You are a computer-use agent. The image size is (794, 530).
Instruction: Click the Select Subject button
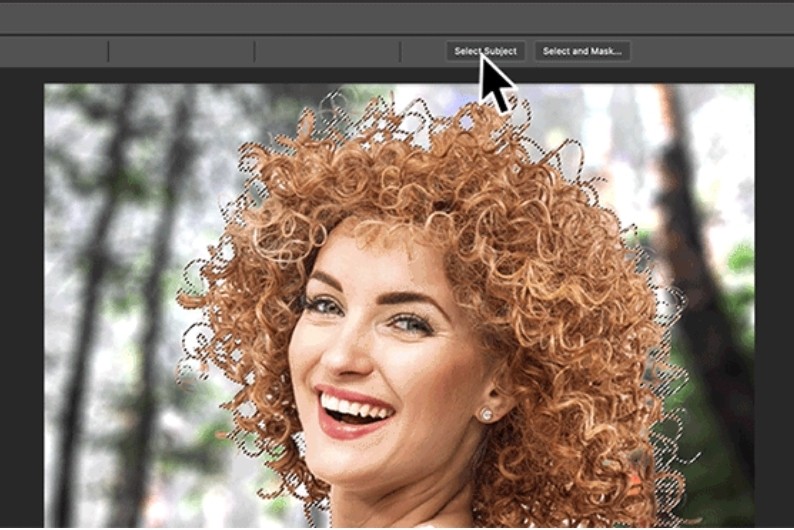pos(485,51)
